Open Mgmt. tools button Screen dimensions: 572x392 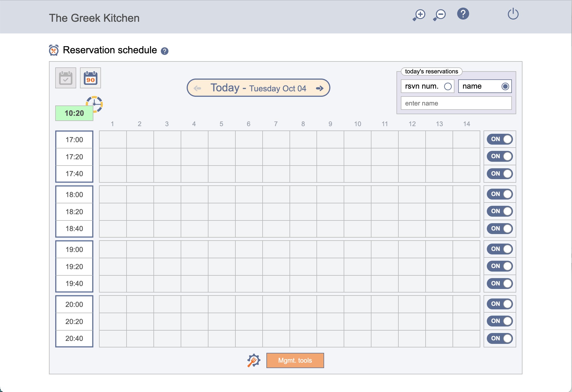pos(295,360)
